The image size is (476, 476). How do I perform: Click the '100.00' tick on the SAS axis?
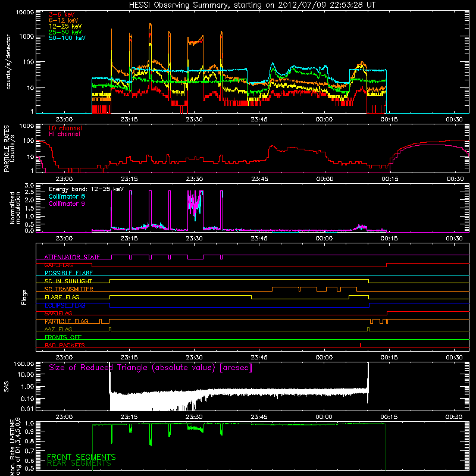[24, 364]
